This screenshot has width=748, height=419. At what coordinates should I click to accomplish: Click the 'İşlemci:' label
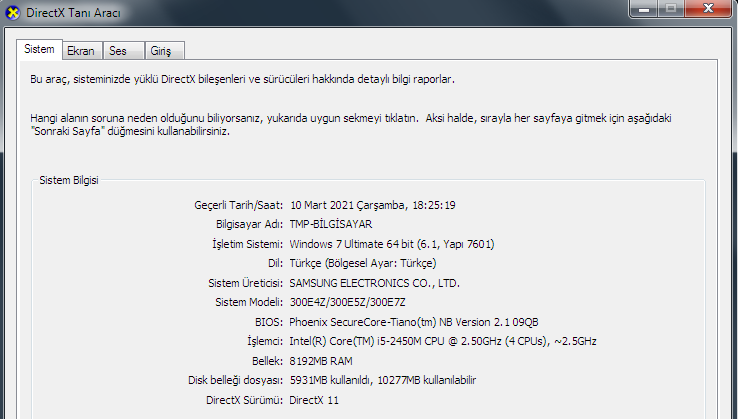click(265, 341)
